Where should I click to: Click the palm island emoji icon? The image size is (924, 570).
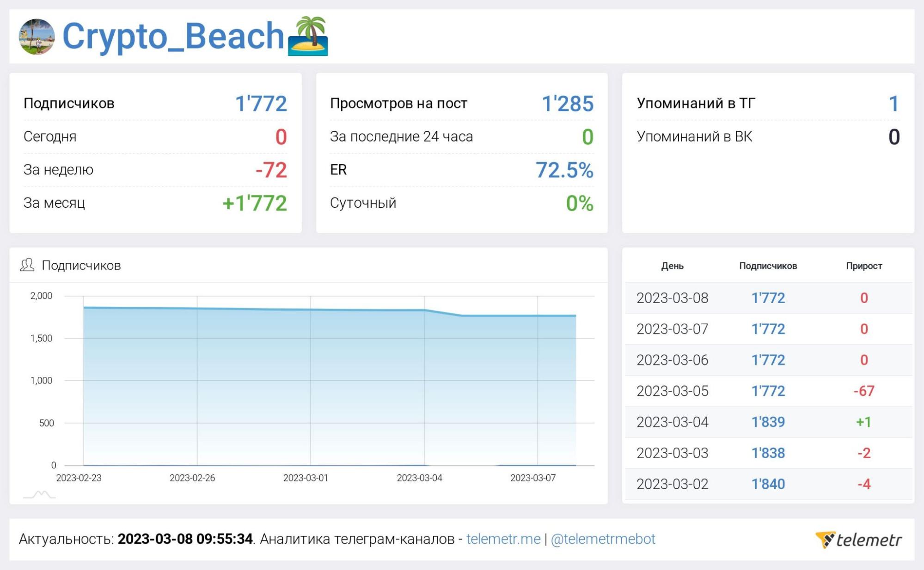click(x=308, y=36)
